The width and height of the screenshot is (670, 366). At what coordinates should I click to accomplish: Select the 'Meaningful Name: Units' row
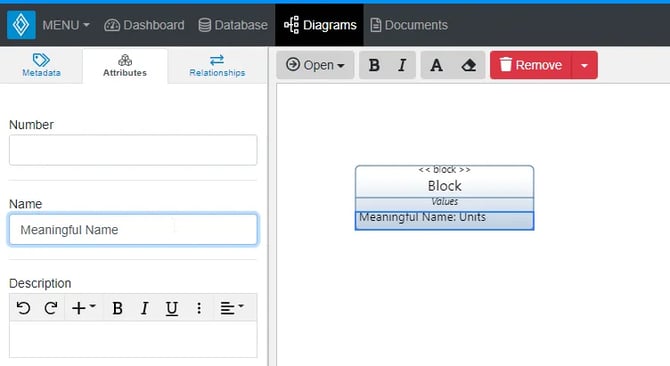point(444,220)
